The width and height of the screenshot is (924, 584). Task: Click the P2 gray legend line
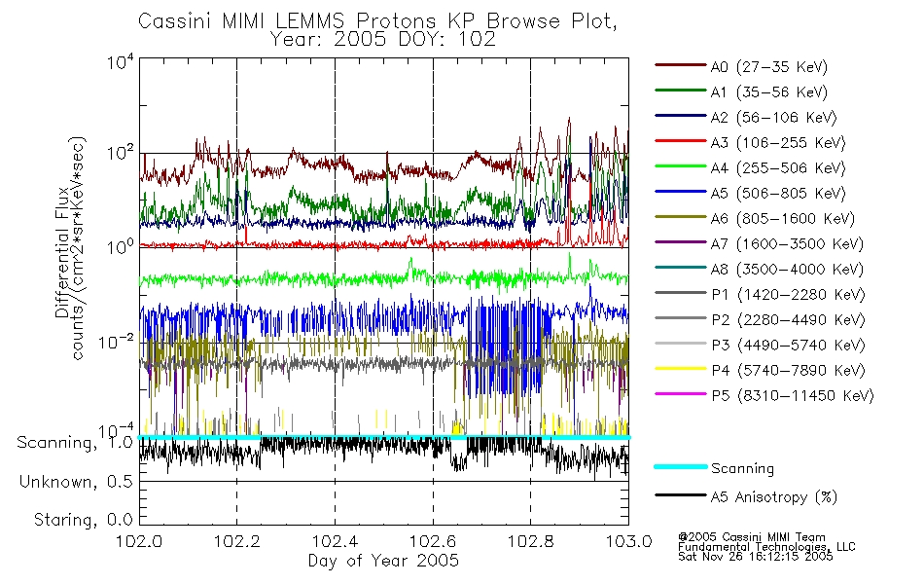[681, 318]
